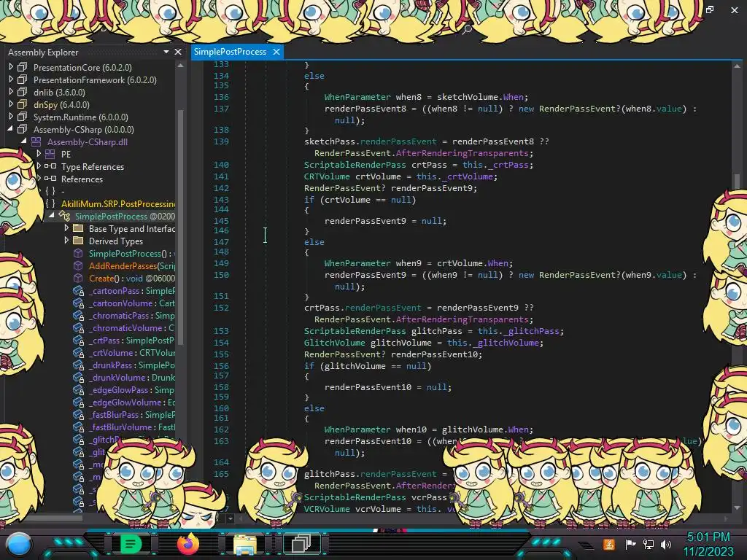This screenshot has height=560, width=747.
Task: Click the PresentationCore assembly icon
Action: pos(23,67)
